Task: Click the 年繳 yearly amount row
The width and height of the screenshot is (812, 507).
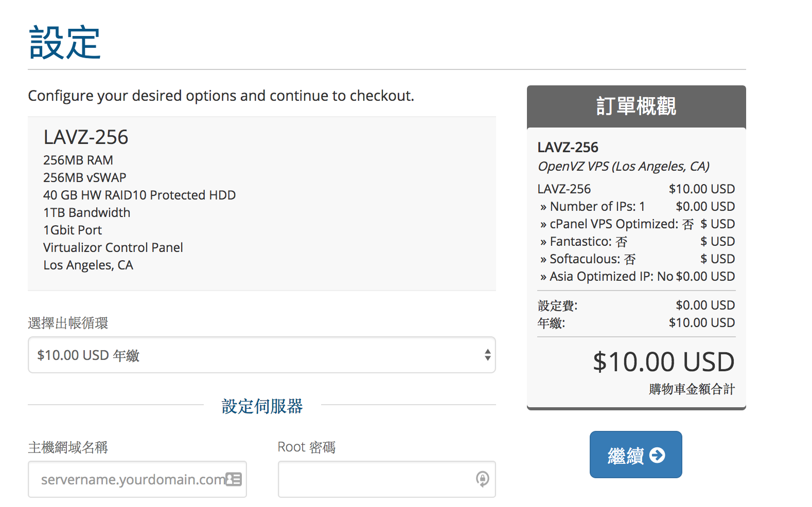Action: pyautogui.click(x=637, y=322)
